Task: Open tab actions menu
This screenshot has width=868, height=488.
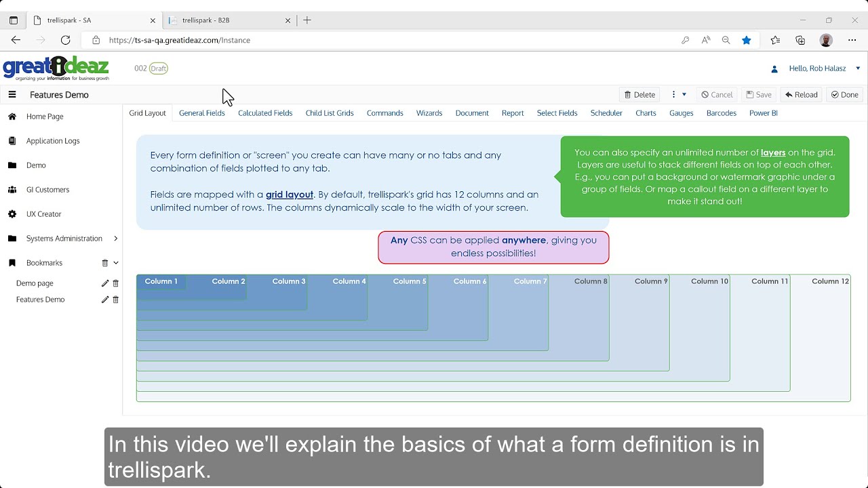Action: (x=14, y=20)
